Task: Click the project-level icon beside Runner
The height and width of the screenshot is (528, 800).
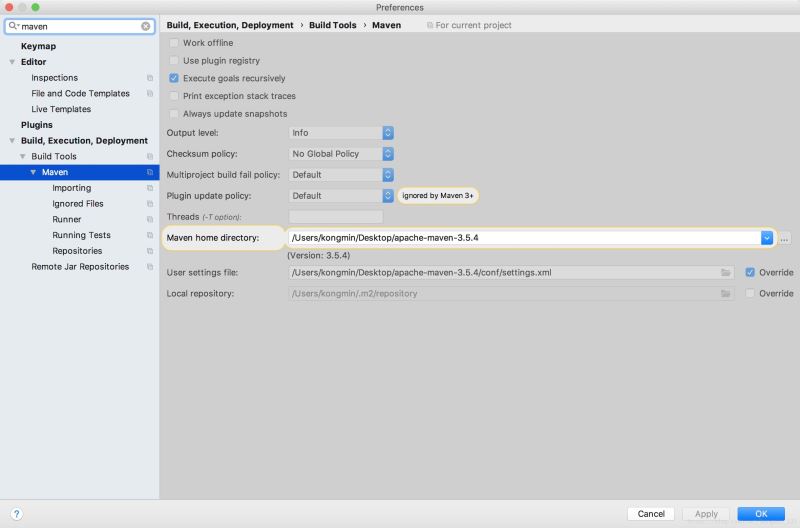Action: [x=150, y=219]
